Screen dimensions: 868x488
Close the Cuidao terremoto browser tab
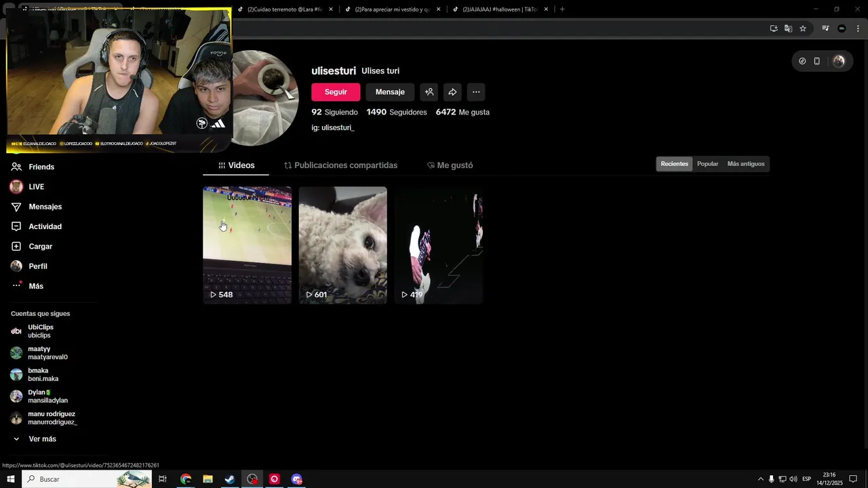[x=331, y=9]
